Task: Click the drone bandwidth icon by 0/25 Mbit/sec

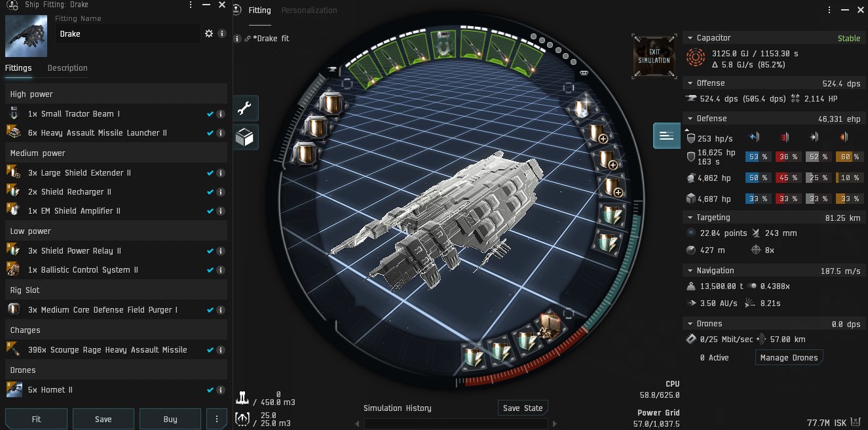Action: coord(690,340)
